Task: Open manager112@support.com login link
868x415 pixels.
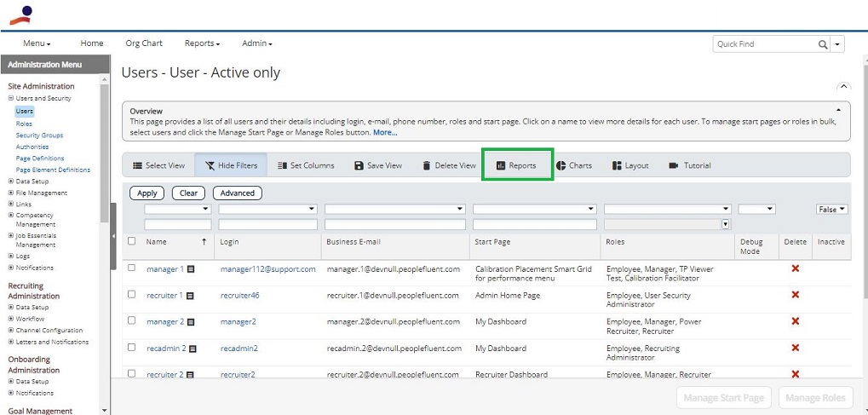Action: point(268,269)
